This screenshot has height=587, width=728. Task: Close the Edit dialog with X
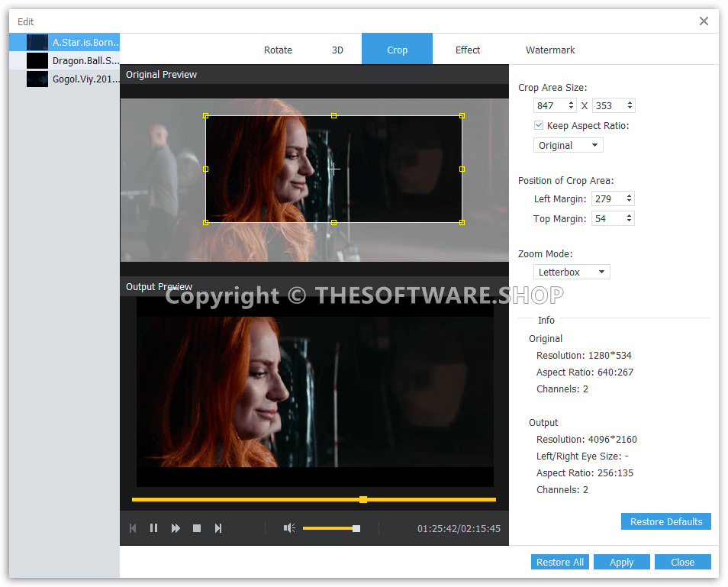pos(704,21)
